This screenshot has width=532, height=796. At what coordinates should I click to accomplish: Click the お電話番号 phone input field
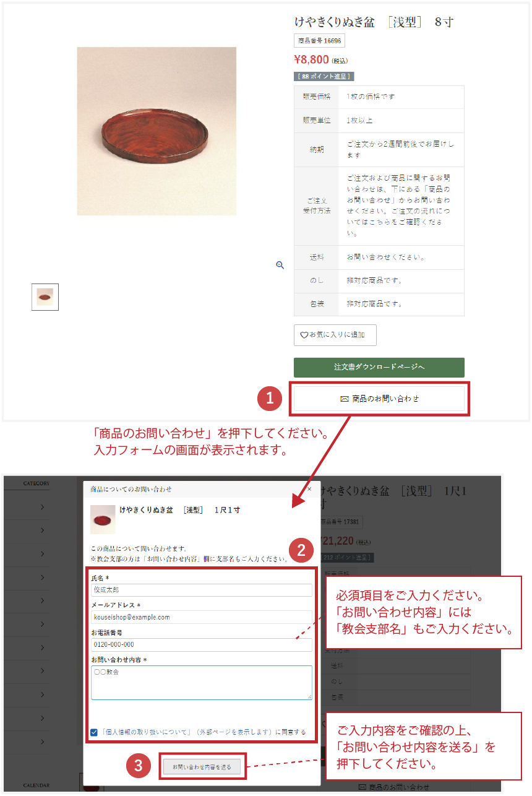pyautogui.click(x=202, y=644)
